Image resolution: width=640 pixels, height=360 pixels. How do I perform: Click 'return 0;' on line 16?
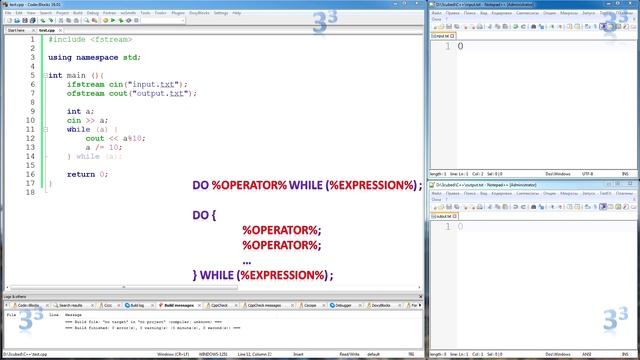pyautogui.click(x=87, y=174)
